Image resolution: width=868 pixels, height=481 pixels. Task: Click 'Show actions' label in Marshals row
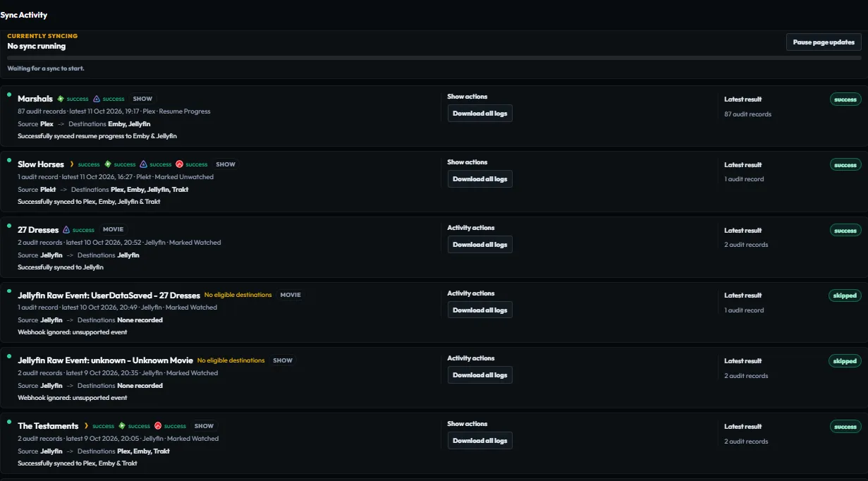467,97
